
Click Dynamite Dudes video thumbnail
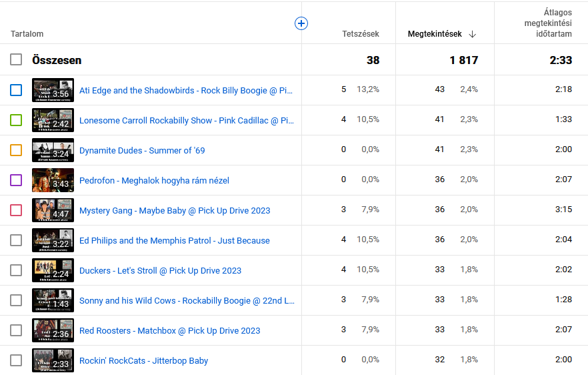[x=53, y=150]
